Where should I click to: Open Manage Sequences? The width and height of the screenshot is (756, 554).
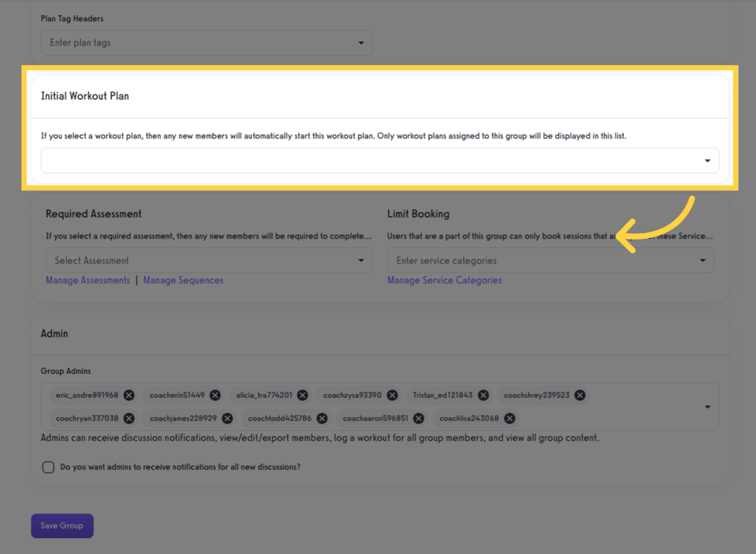[183, 280]
